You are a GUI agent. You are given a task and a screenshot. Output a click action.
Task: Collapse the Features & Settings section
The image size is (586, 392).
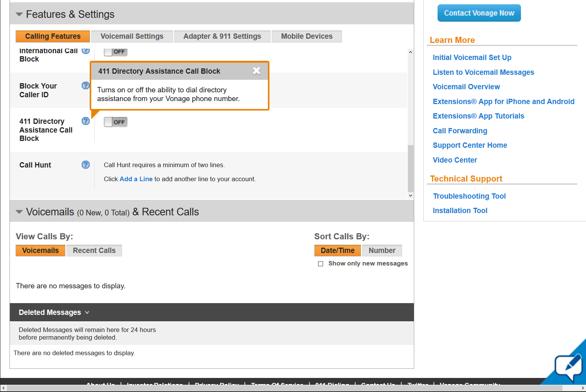(19, 14)
